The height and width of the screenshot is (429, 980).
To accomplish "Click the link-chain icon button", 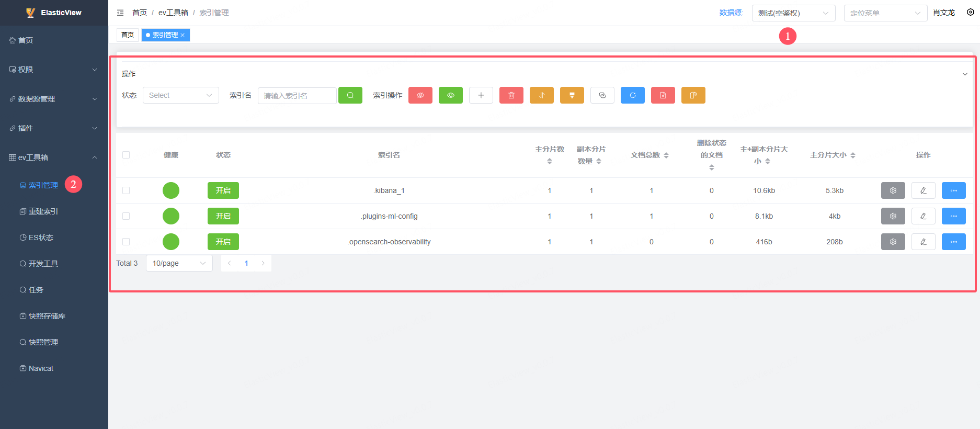I will click(602, 95).
